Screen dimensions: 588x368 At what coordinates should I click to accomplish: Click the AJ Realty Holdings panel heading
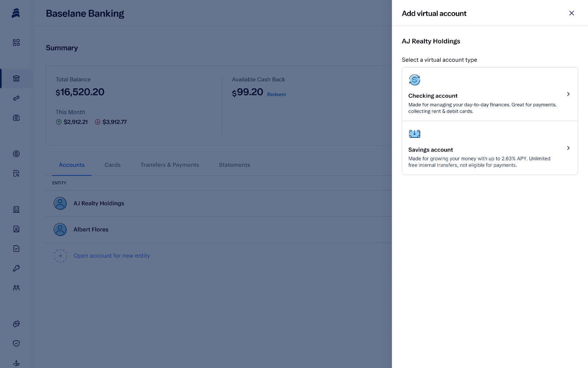(431, 41)
